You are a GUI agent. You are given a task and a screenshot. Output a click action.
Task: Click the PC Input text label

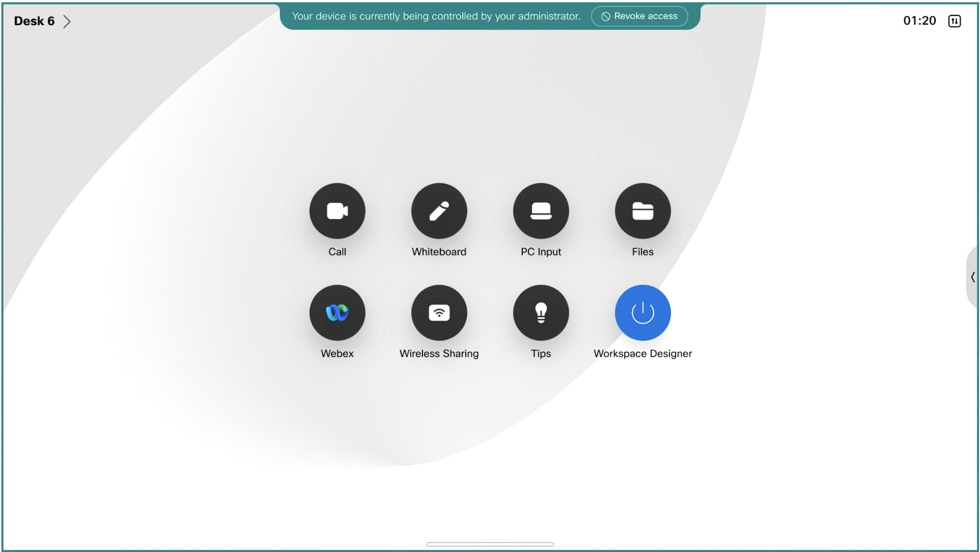[x=541, y=252]
